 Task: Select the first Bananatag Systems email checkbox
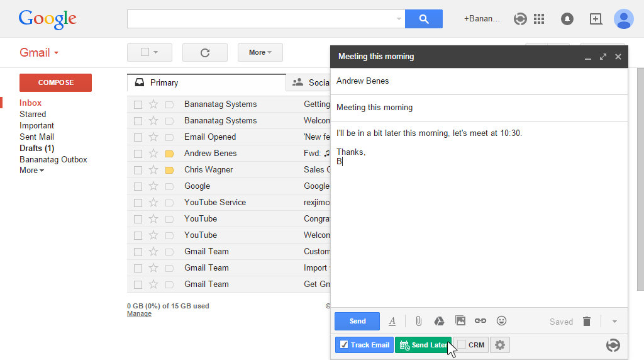point(138,105)
